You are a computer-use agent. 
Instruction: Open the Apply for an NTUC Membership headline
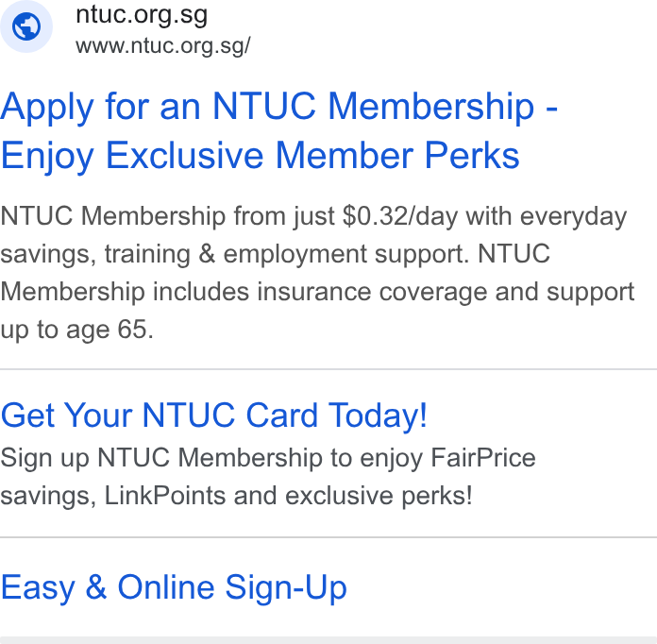coord(278,107)
